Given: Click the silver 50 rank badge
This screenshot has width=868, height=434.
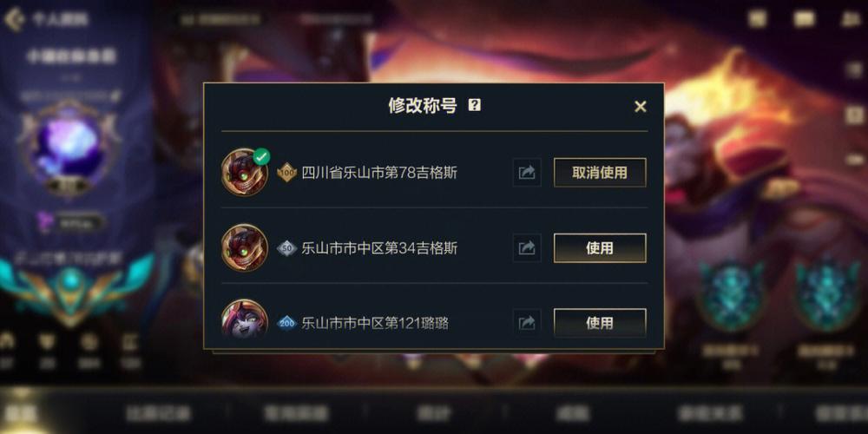Looking at the screenshot, I should tap(286, 248).
